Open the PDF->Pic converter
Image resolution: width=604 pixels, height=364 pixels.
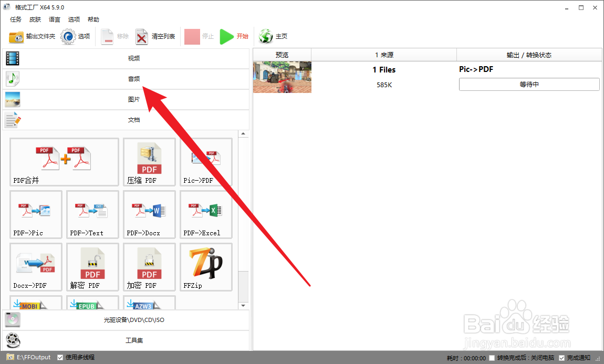tap(36, 214)
